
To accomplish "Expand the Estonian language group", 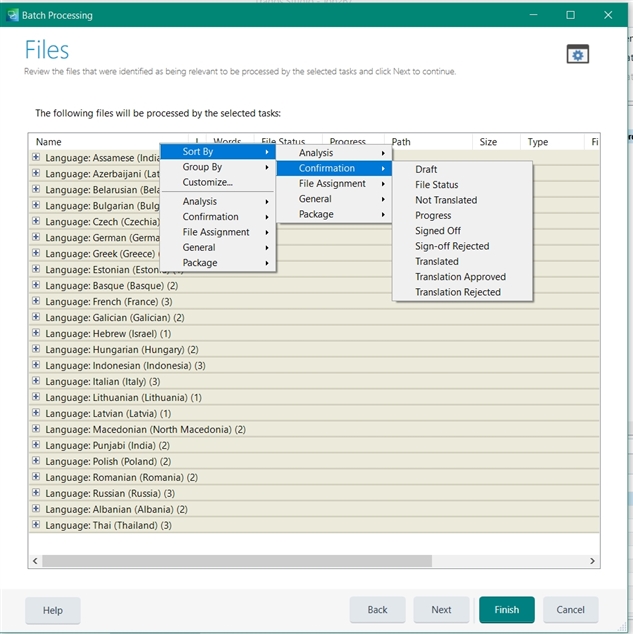I will 36,269.
